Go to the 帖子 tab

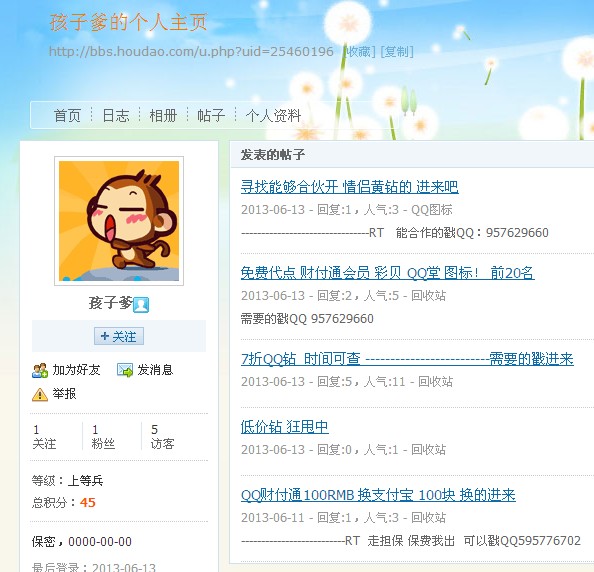pyautogui.click(x=211, y=116)
